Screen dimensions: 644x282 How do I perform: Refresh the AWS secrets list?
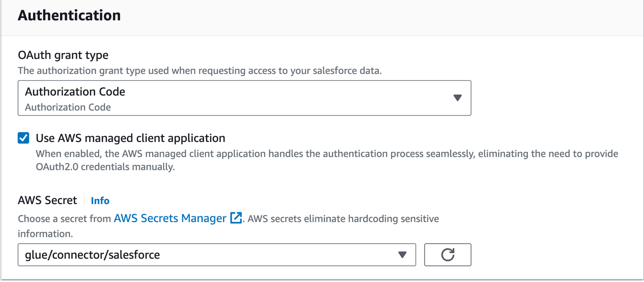click(x=448, y=255)
